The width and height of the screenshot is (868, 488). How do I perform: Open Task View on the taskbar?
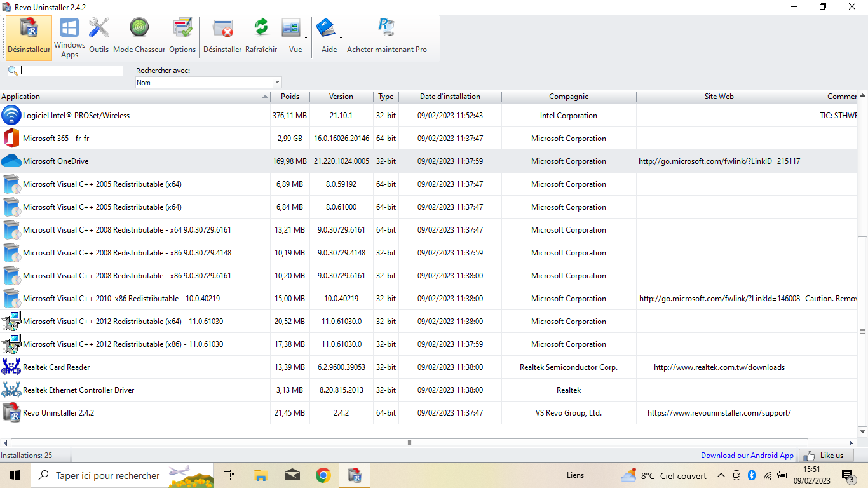tap(229, 475)
